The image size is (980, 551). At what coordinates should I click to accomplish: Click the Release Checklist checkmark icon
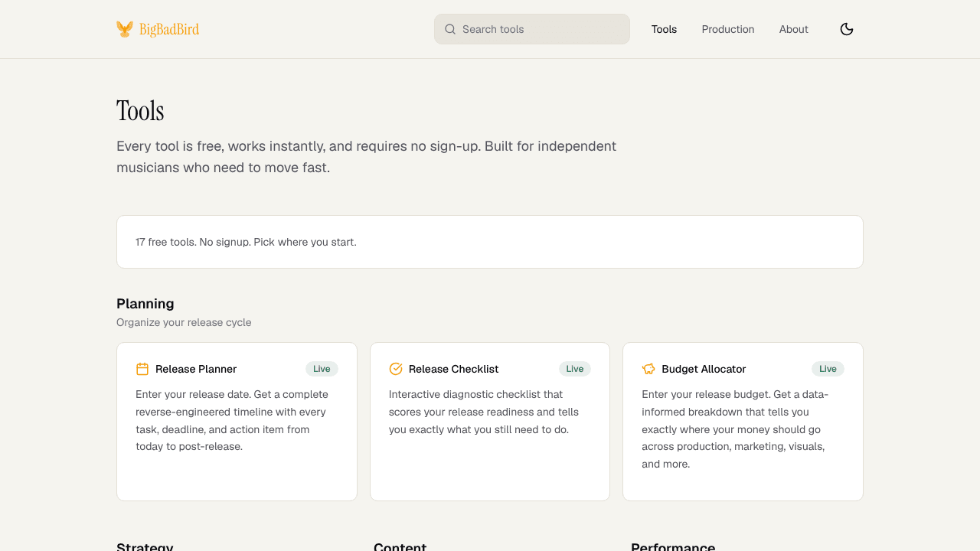(x=396, y=369)
